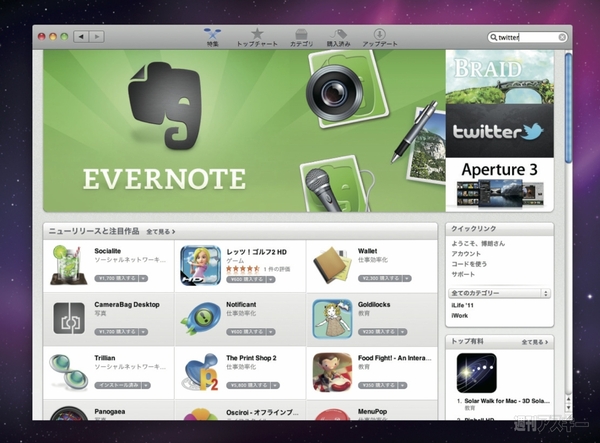Open the iWork quick link

(x=460, y=316)
